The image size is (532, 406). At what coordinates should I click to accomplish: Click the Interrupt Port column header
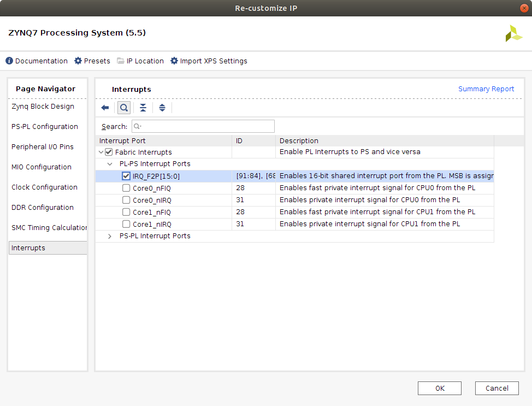pos(164,140)
